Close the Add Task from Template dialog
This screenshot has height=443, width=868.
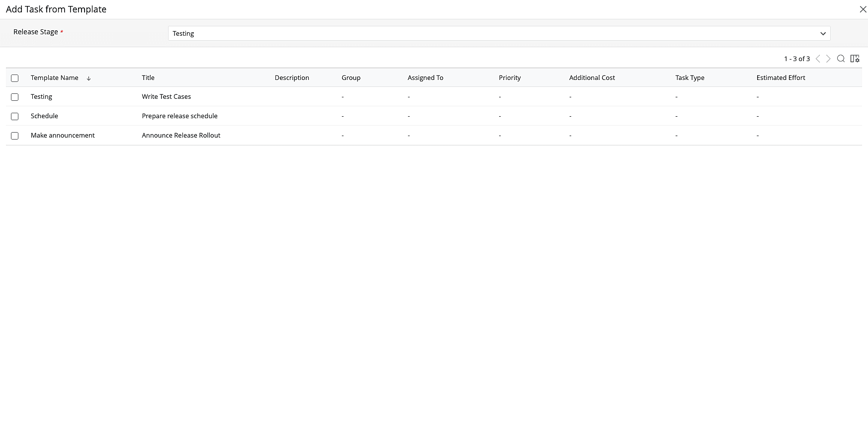click(863, 9)
